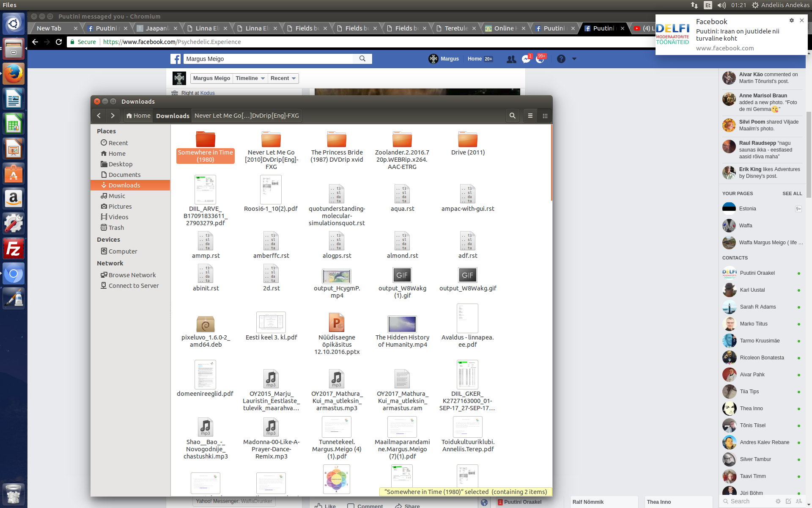Open Ubuntu Software Center from launcher
812x508 pixels.
14,174
